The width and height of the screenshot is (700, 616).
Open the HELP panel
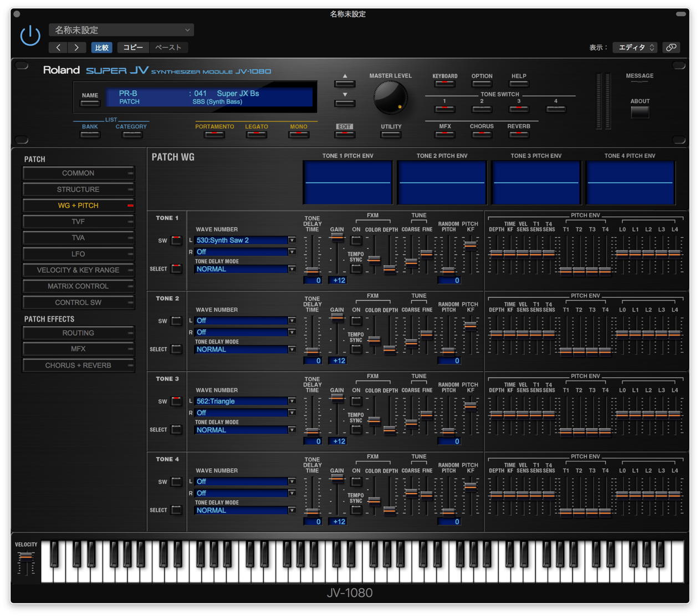pyautogui.click(x=518, y=83)
